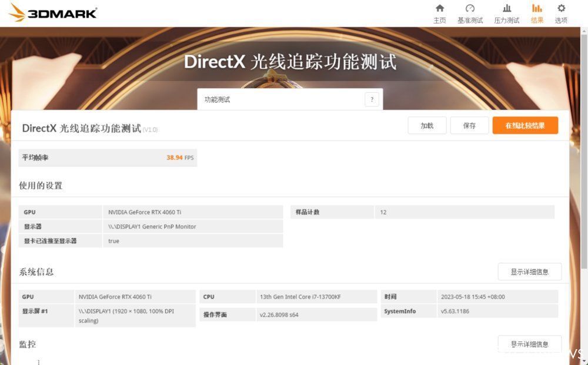Open the 基准测试 benchmarks gauge icon
588x365 pixels.
pos(470,8)
